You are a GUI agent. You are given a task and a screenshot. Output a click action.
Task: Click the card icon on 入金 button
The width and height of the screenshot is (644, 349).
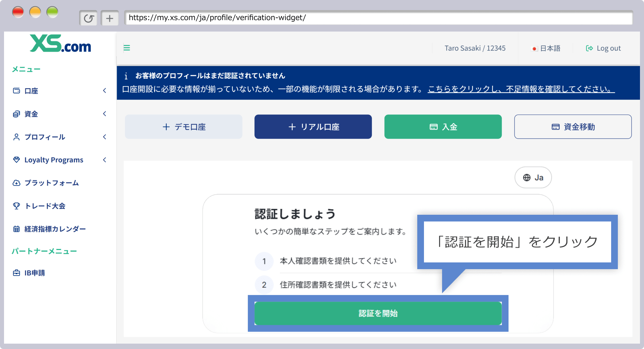(x=434, y=127)
